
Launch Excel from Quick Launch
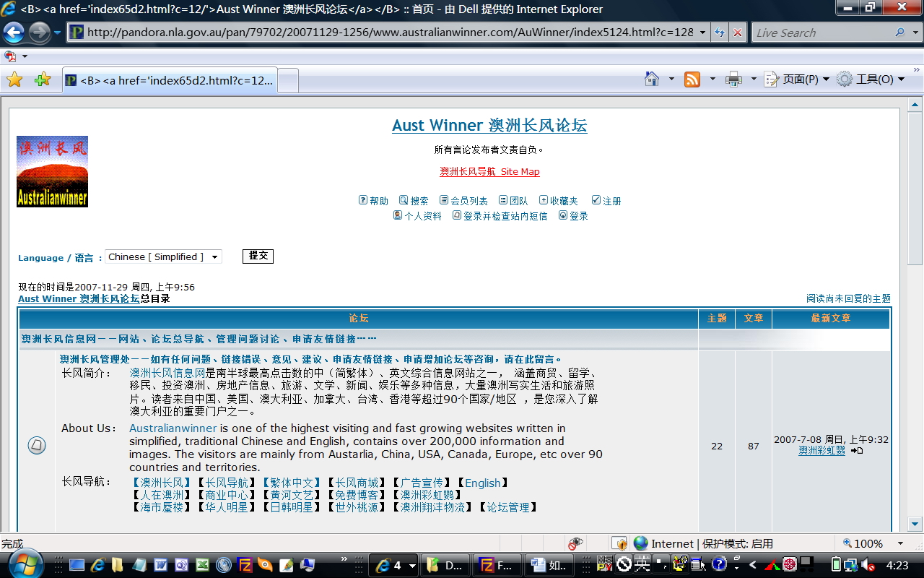tap(202, 565)
